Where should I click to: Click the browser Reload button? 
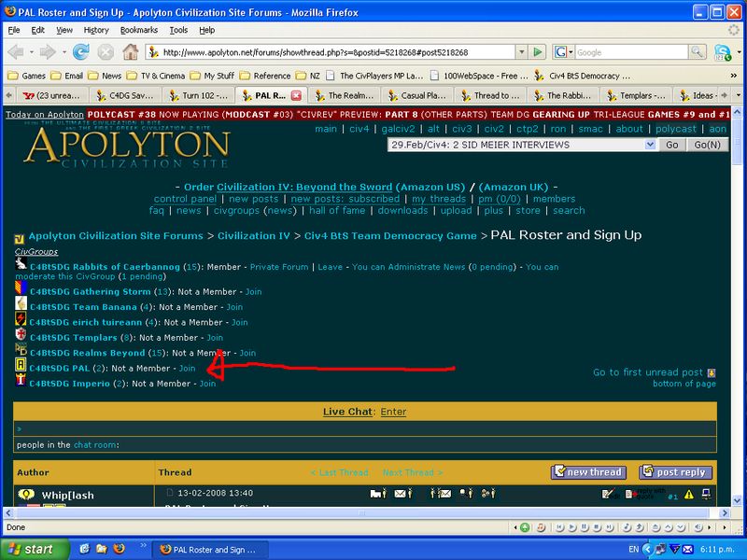click(80, 52)
